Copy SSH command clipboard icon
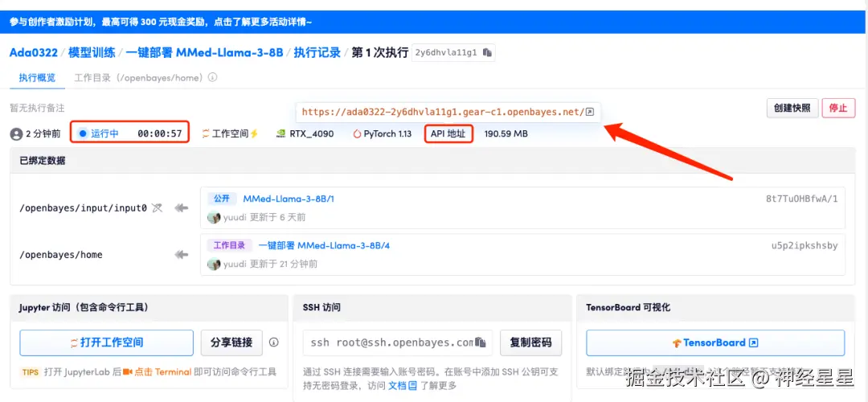 pyautogui.click(x=481, y=343)
